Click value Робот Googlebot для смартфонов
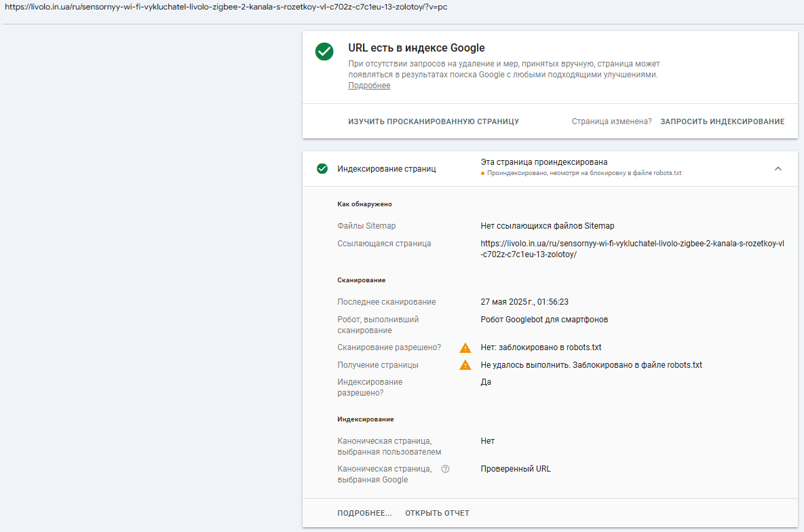Screen dimensions: 804x532 [x=544, y=320]
